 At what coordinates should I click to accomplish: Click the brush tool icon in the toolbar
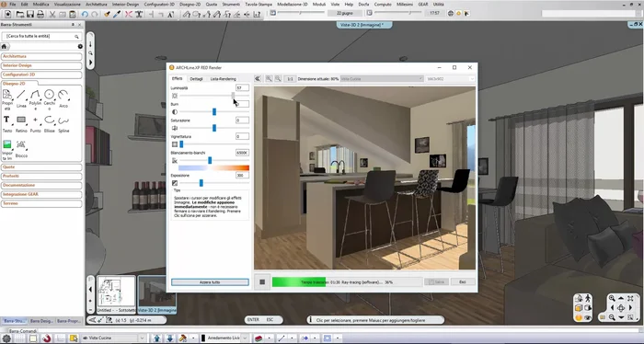(x=107, y=14)
